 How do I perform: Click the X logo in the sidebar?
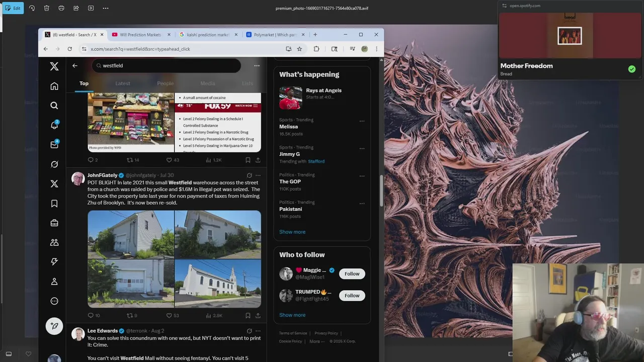coord(54,66)
